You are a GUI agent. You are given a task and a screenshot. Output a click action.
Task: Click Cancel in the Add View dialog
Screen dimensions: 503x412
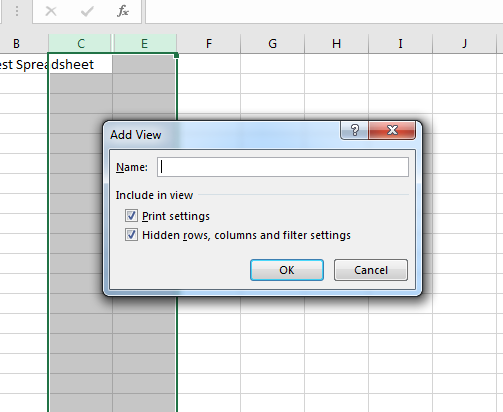point(371,270)
